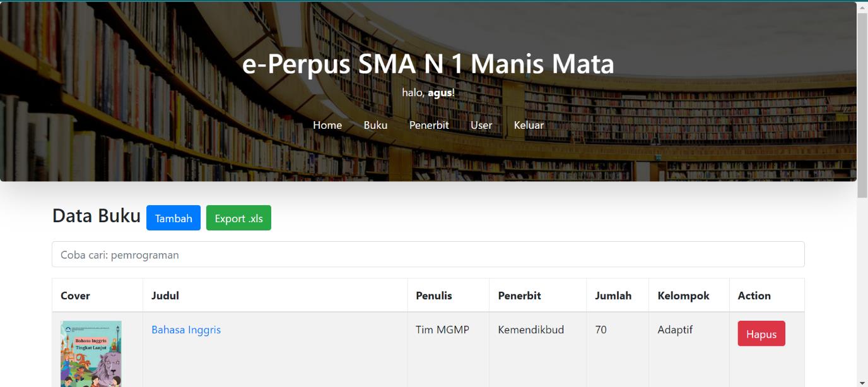Open the Bahasa Inggris book detail link
The height and width of the screenshot is (387, 868).
(185, 330)
